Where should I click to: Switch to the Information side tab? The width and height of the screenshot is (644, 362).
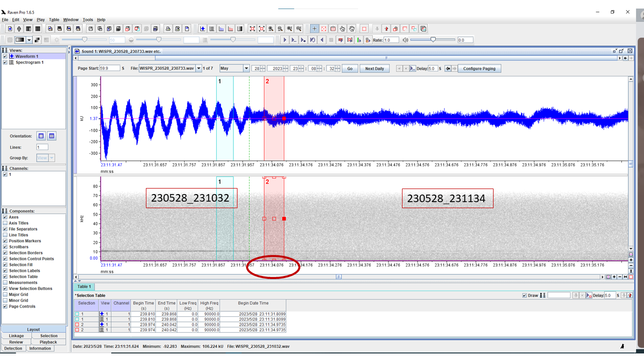click(40, 348)
